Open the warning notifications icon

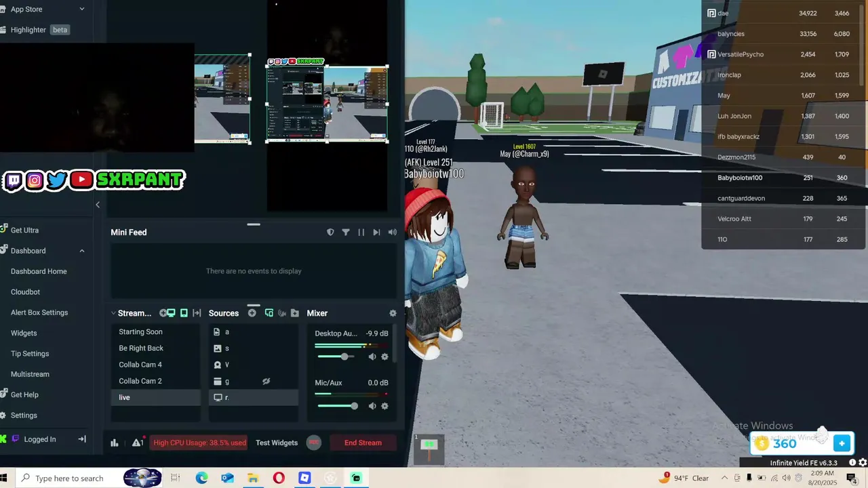137,443
